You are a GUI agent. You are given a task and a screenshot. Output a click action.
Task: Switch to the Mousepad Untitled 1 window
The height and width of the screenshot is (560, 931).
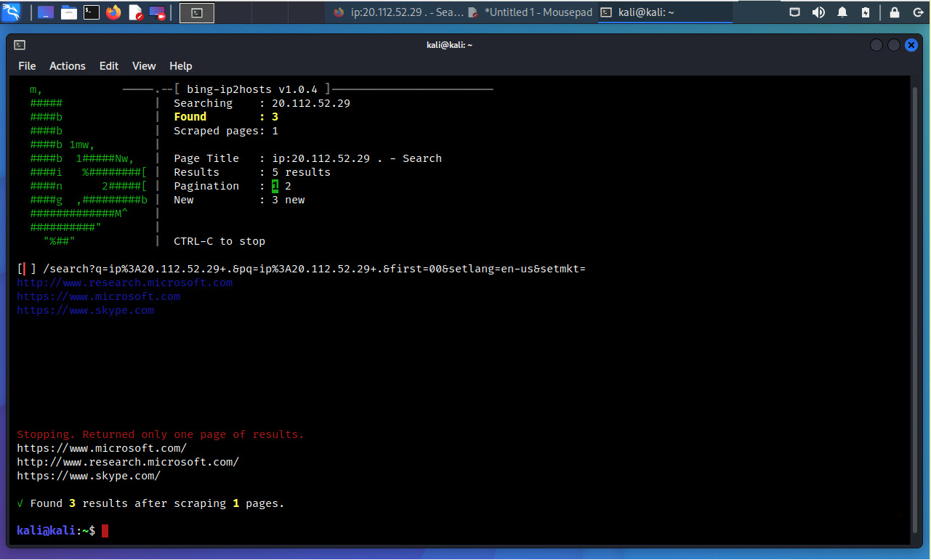(x=531, y=12)
